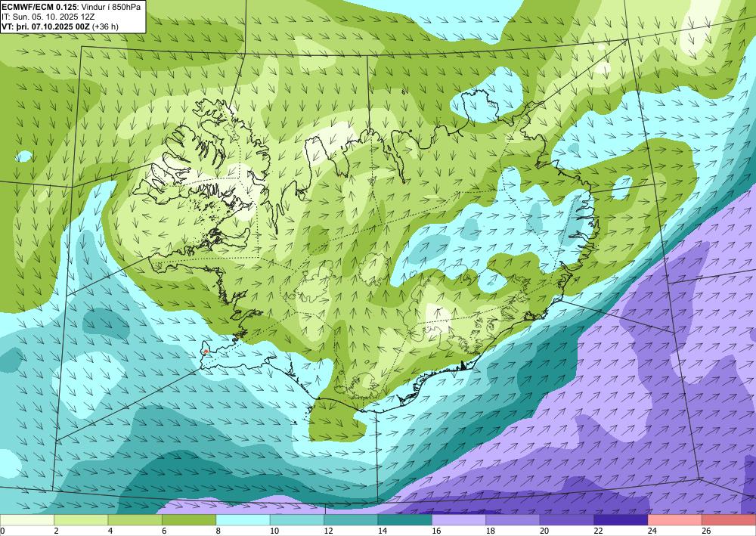The width and height of the screenshot is (756, 536).
Task: Click the legend scale label "6"
Action: point(164,531)
